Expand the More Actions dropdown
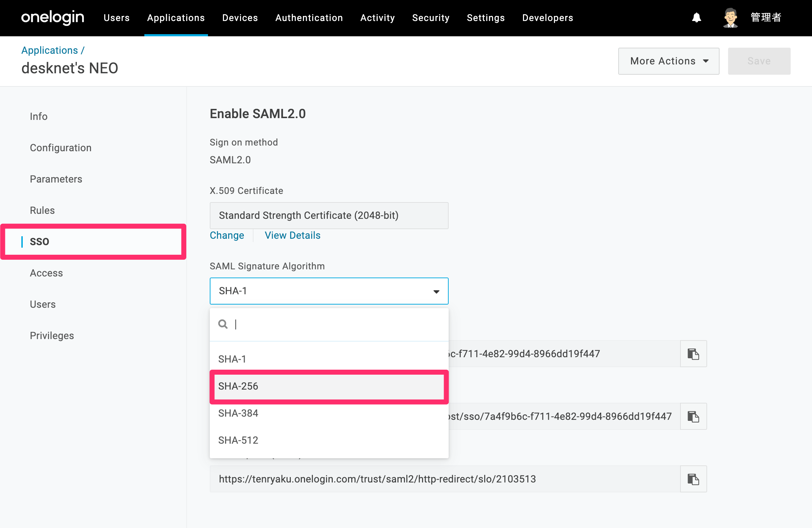812x528 pixels. point(669,61)
